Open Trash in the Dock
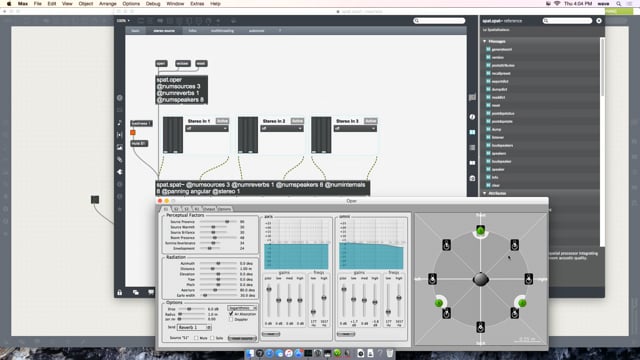This screenshot has height=360, width=640. (x=390, y=353)
